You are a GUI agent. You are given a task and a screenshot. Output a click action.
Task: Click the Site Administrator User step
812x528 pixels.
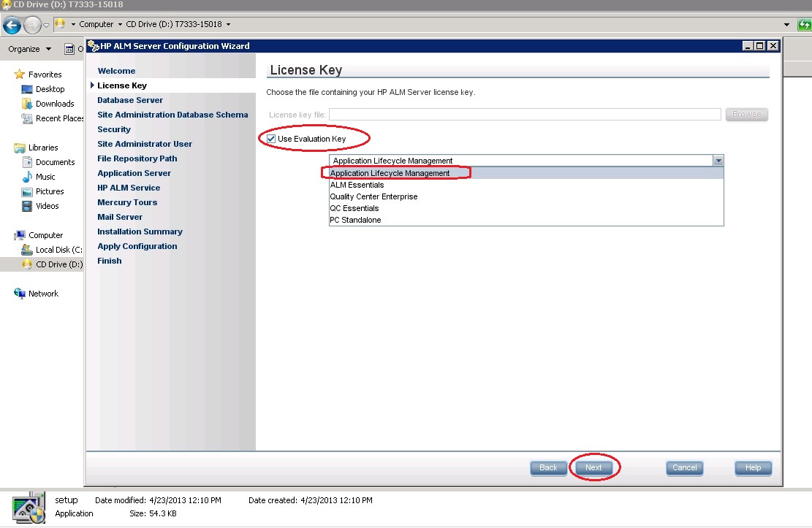click(145, 144)
